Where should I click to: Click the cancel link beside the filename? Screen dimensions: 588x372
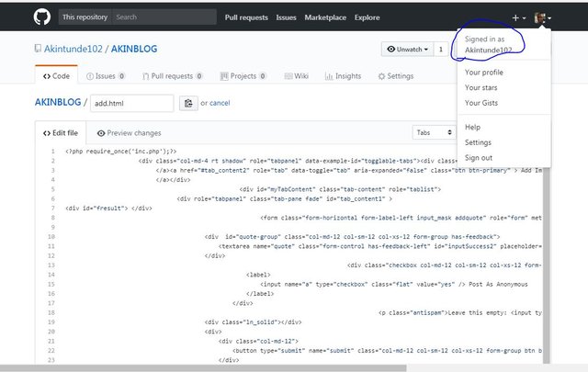coord(220,103)
